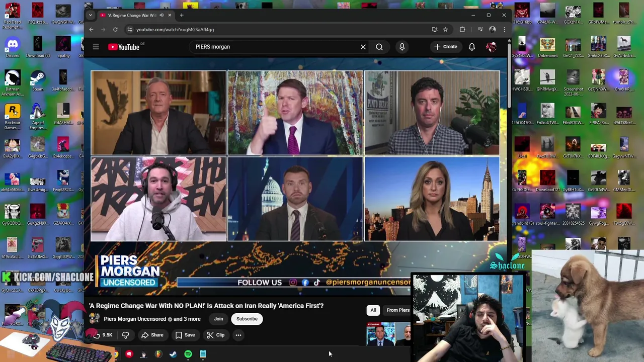Select the 'Screenshot 2023-06' desktop file
Viewport: 644px width, 362px height.
click(x=573, y=83)
